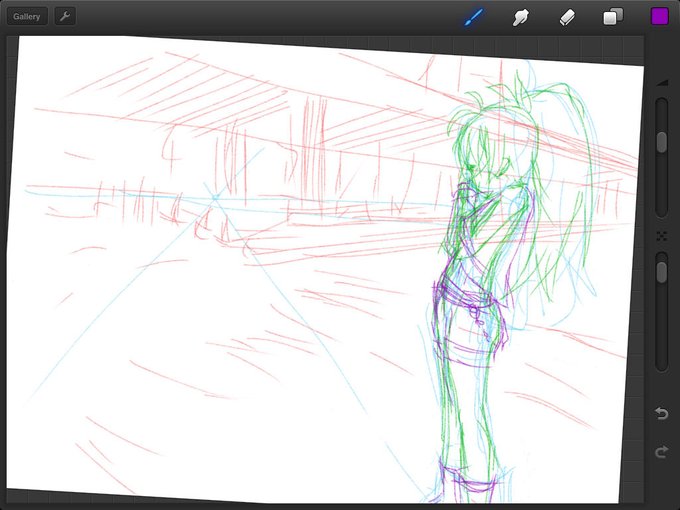Open the Gallery
Image resolution: width=680 pixels, height=510 pixels.
26,16
